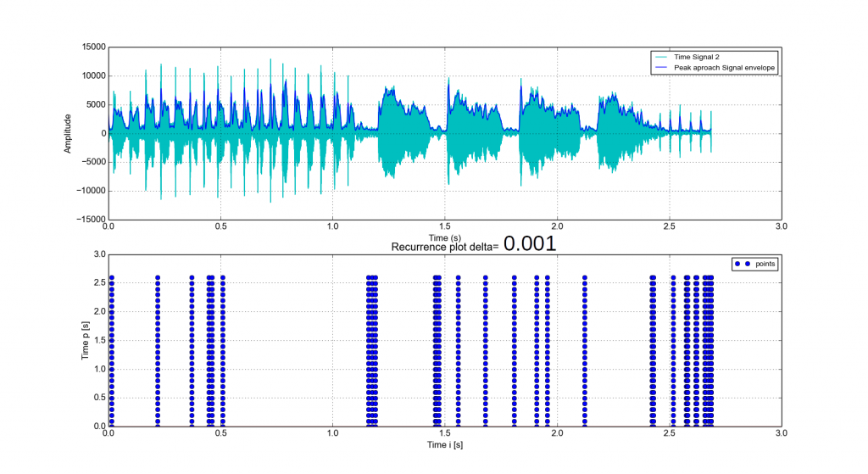The height and width of the screenshot is (474, 868).
Task: Click the 'Time i [s]' x-axis label
Action: point(445,444)
